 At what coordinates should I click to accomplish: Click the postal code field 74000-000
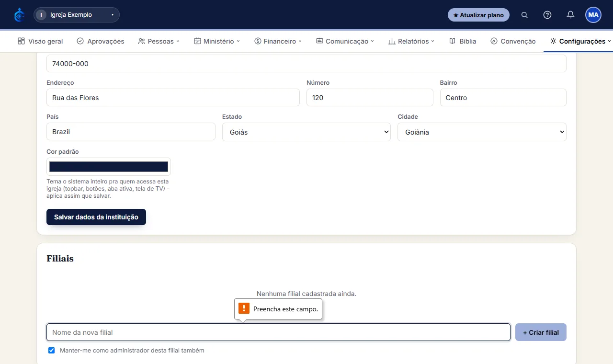(306, 64)
